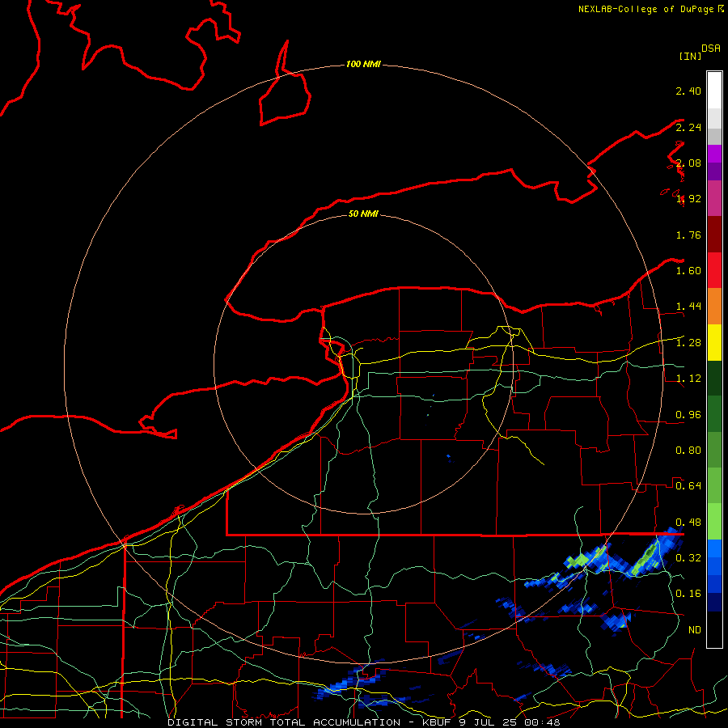Click the ND legend label
728x728 pixels.
pos(695,630)
